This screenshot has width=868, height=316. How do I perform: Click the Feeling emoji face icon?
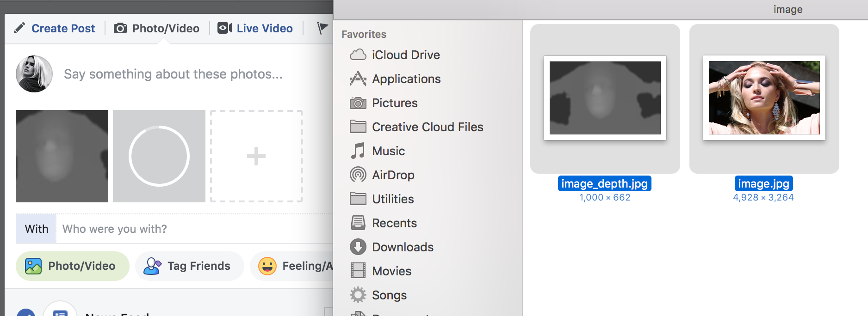267,266
